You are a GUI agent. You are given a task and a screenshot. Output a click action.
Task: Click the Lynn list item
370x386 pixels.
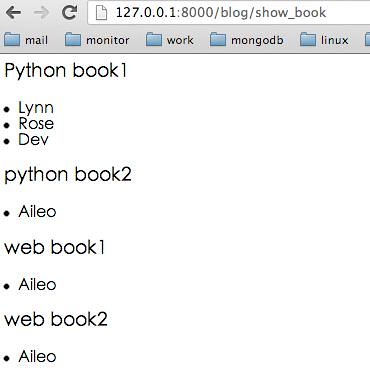pyautogui.click(x=36, y=108)
